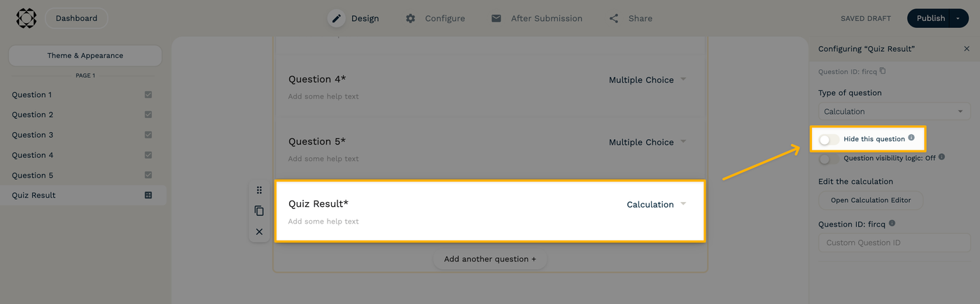Click checkbox icon beside Question 1
This screenshot has height=304, width=980.
(148, 94)
